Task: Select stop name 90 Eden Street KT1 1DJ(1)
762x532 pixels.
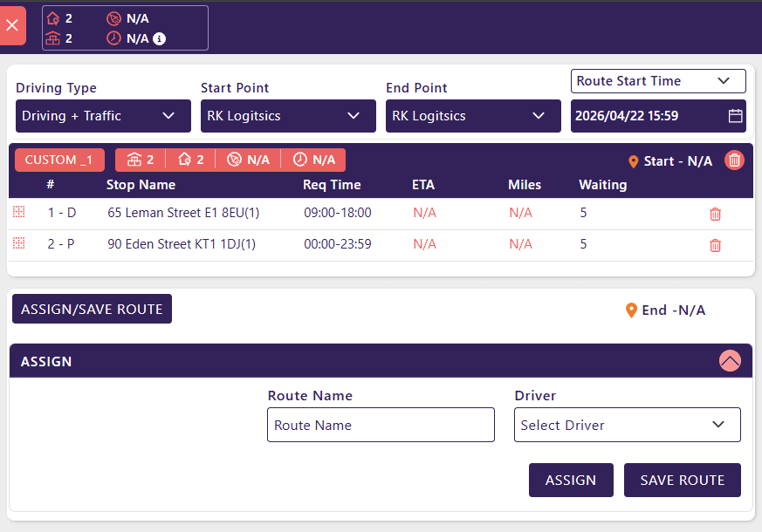Action: point(182,243)
